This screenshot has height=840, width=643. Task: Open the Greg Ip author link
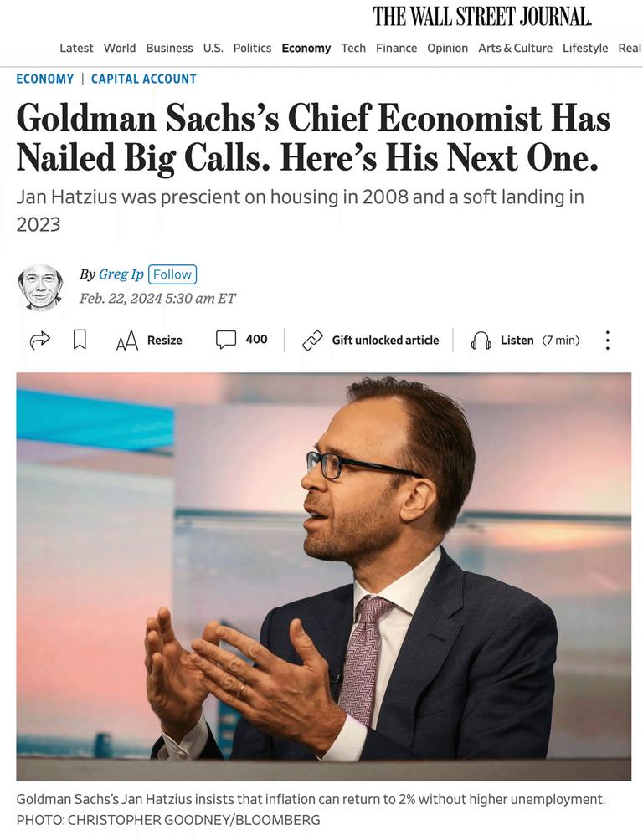(x=121, y=274)
